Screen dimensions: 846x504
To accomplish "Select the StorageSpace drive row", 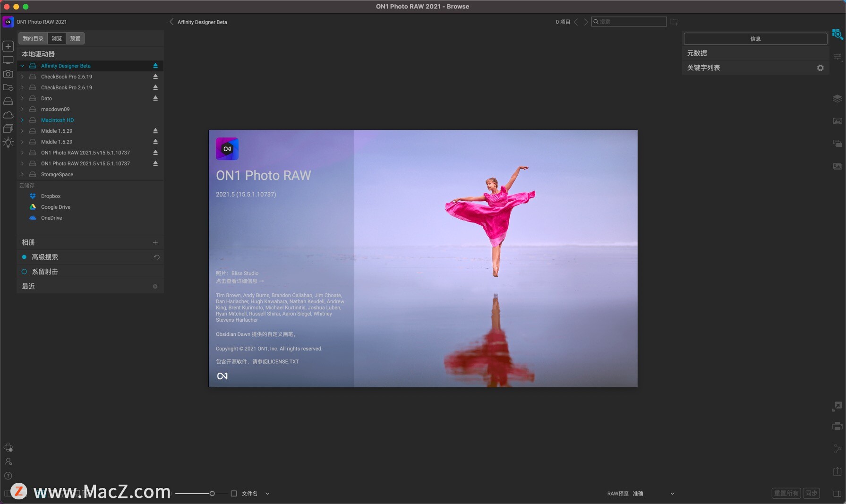I will [x=90, y=174].
